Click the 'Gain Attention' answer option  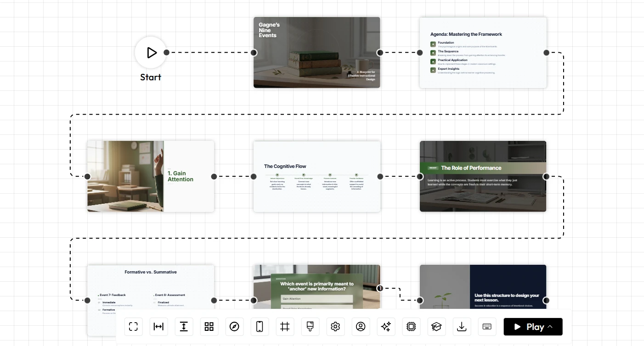click(317, 299)
